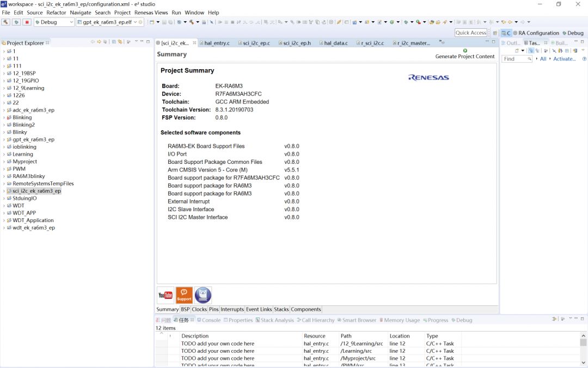
Task: Click the red Stop launch button
Action: coord(27,22)
